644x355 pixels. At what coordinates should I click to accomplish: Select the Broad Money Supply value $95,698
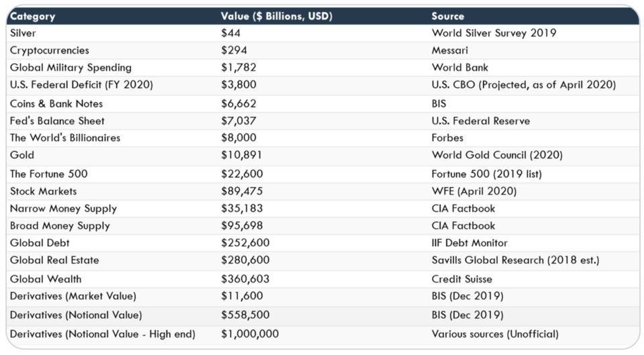(x=241, y=226)
